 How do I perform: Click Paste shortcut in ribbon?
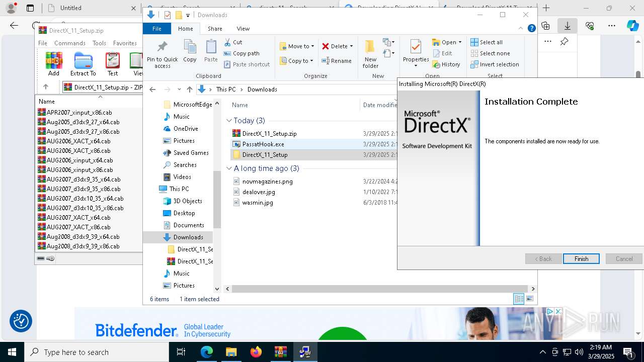tap(247, 64)
